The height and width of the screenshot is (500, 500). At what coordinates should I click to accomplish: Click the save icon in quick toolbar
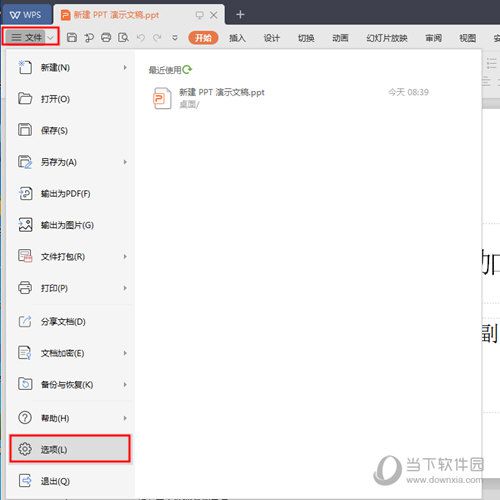tap(72, 38)
